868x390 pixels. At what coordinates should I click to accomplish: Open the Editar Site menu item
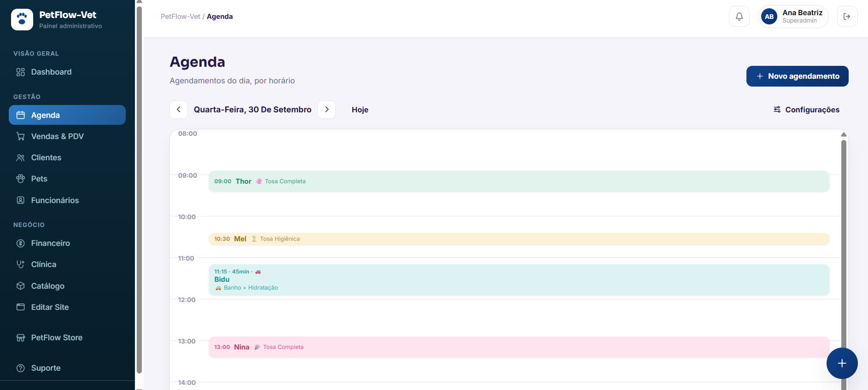(x=67, y=307)
